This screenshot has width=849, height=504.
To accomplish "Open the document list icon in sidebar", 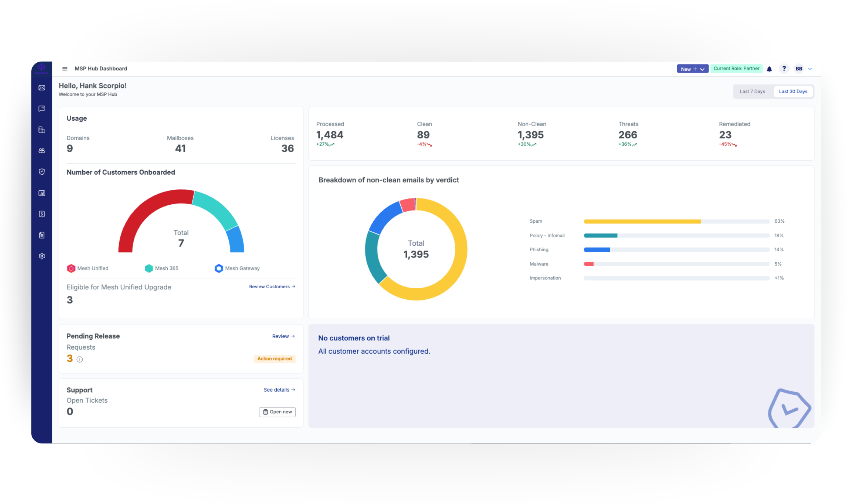I will [x=42, y=235].
